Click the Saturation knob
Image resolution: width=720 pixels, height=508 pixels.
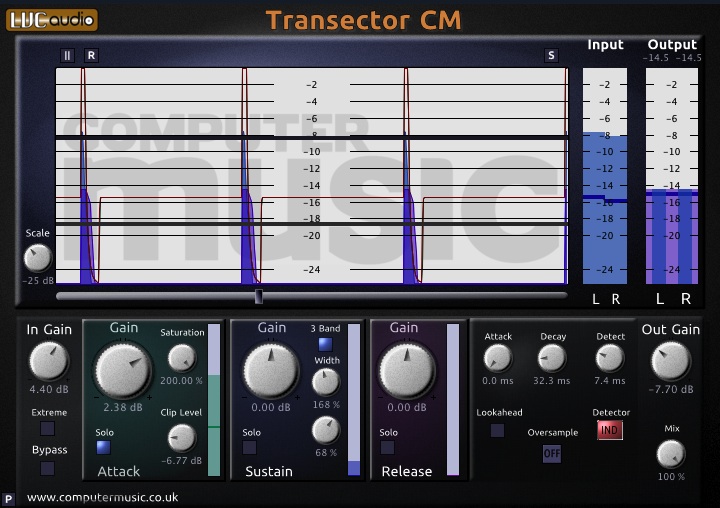click(x=182, y=358)
